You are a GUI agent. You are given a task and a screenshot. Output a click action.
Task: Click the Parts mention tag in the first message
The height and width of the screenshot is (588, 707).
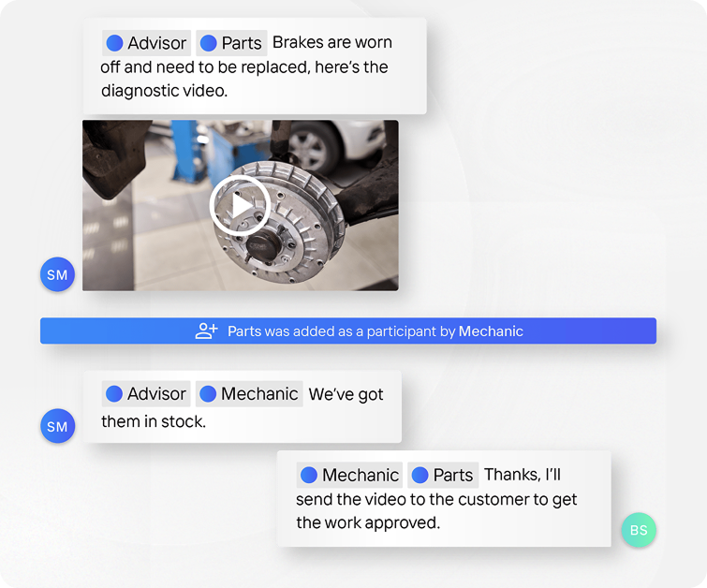231,43
